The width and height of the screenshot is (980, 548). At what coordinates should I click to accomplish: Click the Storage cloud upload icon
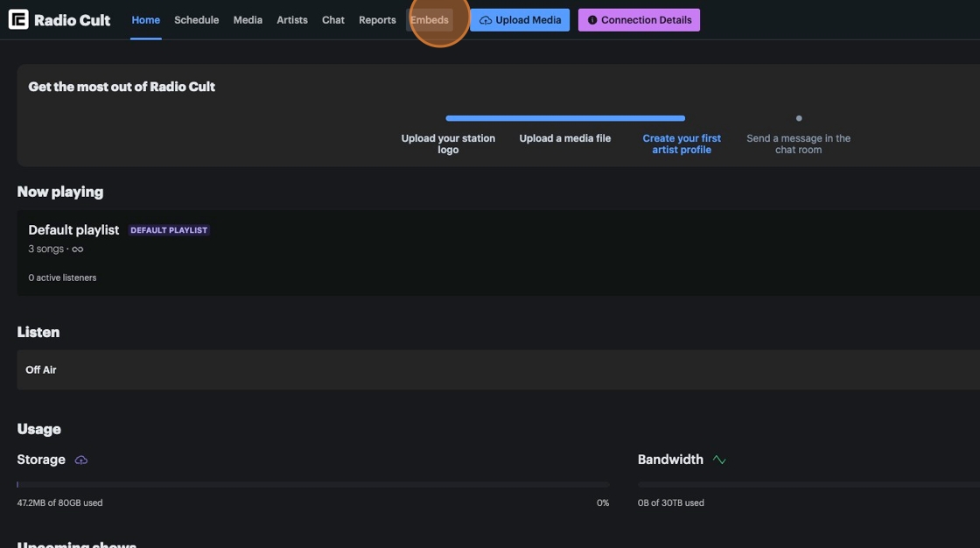pyautogui.click(x=81, y=460)
